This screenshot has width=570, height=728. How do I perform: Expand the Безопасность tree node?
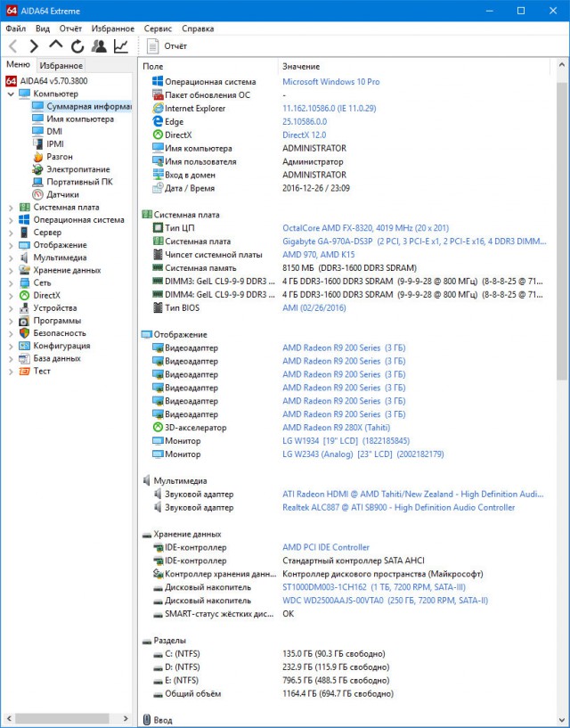11,333
